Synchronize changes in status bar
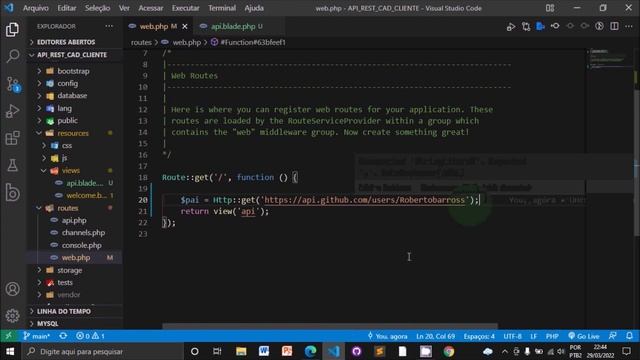 [63, 336]
